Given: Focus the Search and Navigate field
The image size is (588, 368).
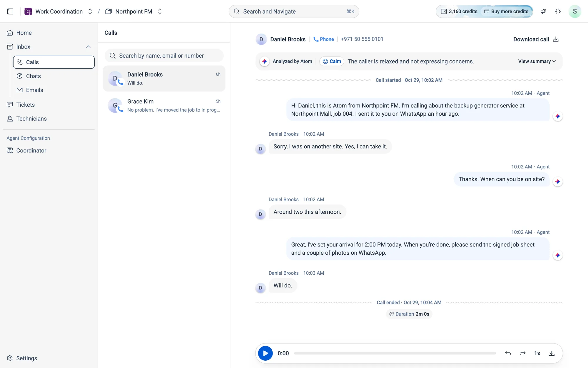Looking at the screenshot, I should [294, 11].
